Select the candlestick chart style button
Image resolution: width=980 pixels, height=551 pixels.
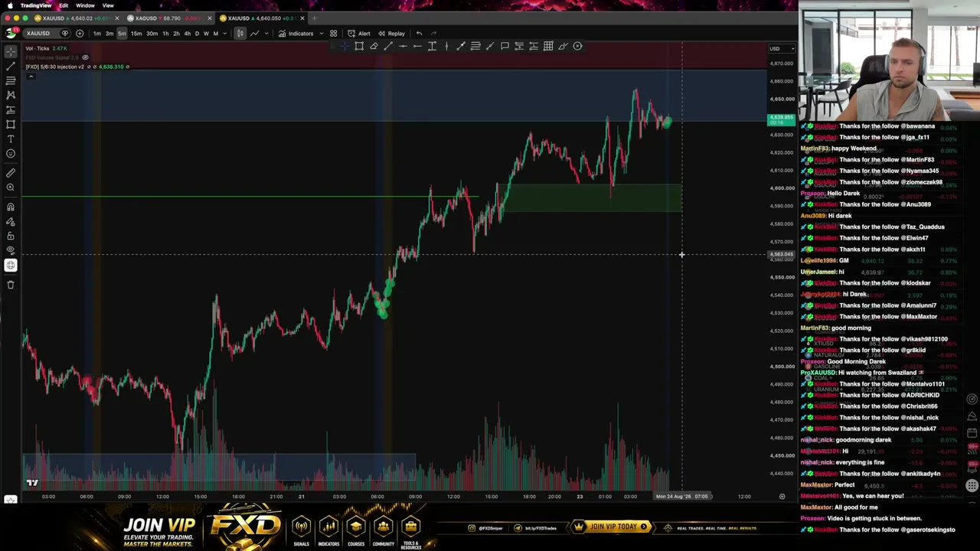click(x=240, y=34)
